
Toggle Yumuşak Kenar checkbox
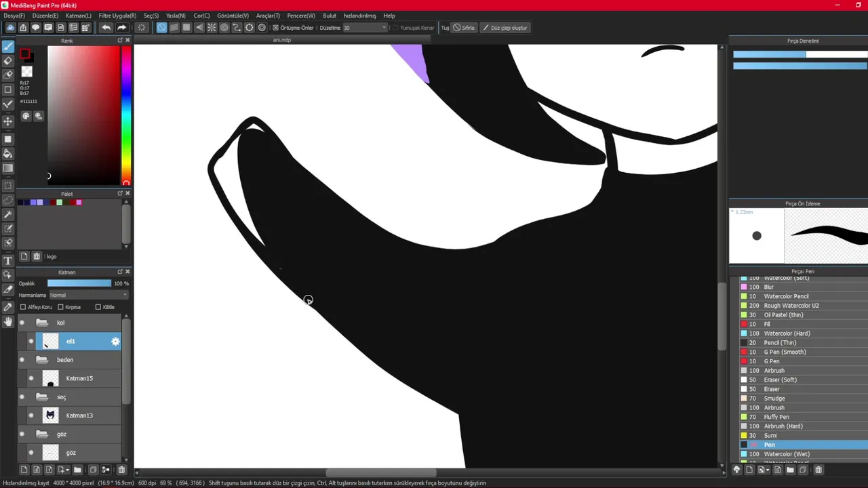(x=396, y=28)
